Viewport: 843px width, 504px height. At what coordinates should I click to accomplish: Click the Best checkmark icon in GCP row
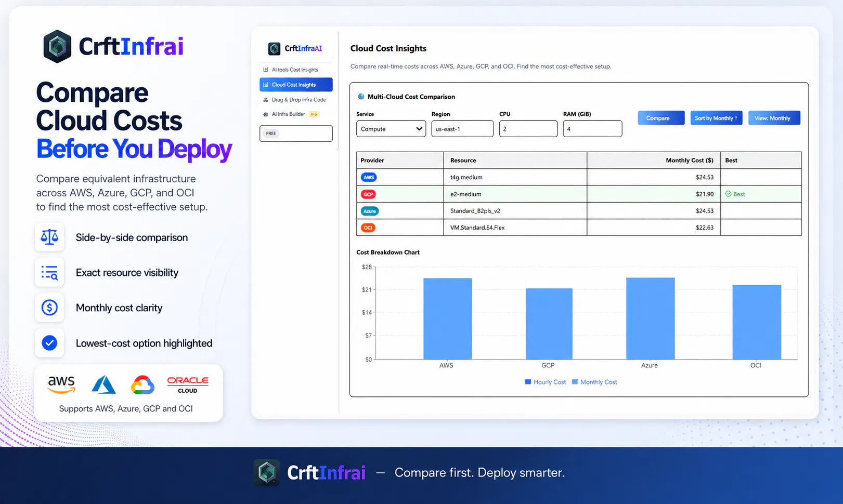coord(729,194)
